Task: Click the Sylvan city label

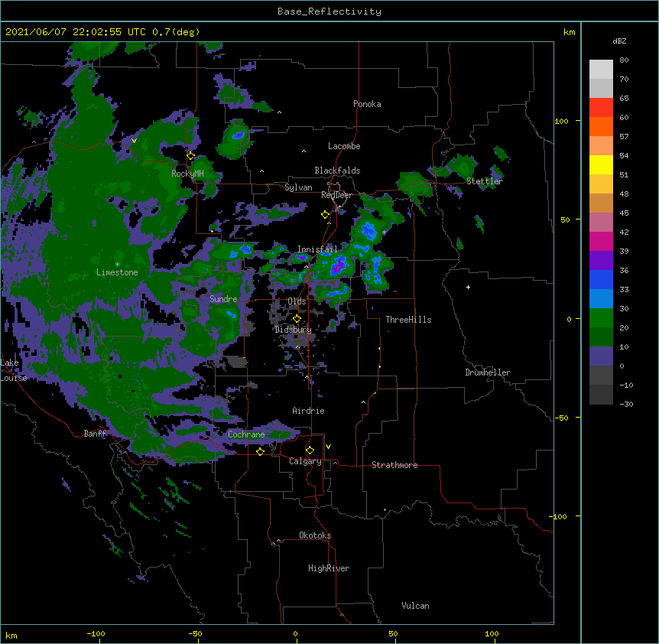Action: 298,187
